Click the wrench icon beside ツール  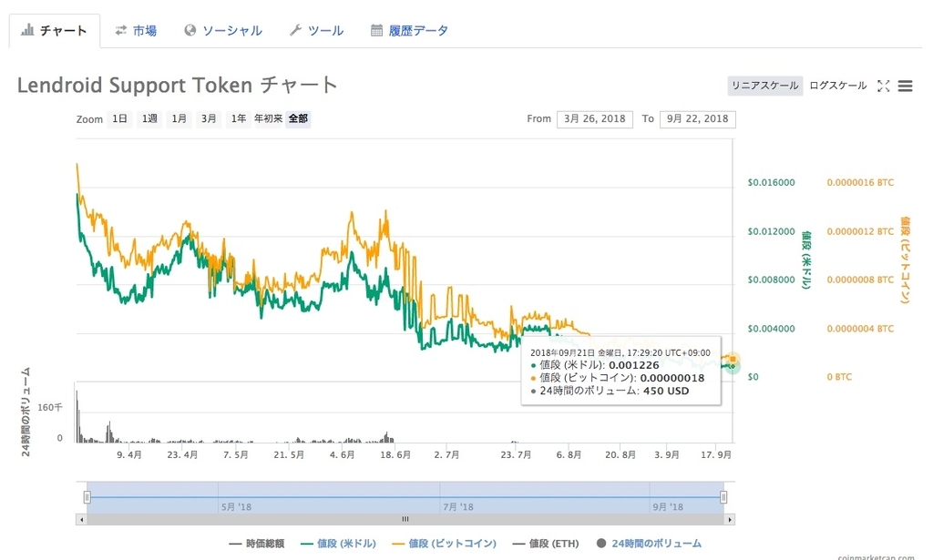point(296,30)
